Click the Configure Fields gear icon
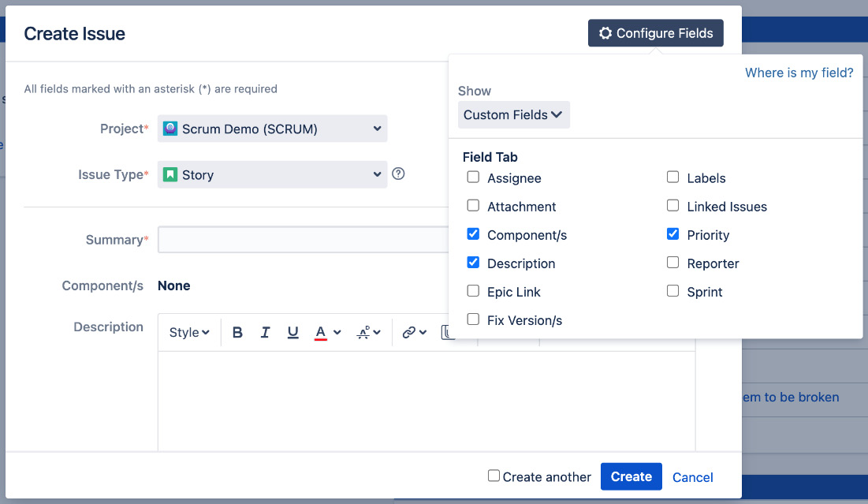868x504 pixels. pos(605,32)
